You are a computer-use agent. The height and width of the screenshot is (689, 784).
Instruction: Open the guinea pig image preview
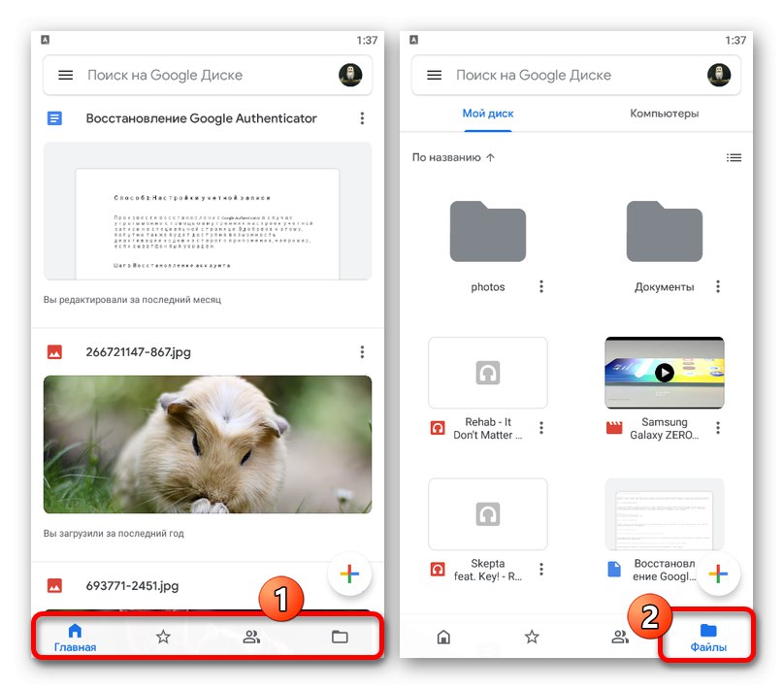point(208,444)
